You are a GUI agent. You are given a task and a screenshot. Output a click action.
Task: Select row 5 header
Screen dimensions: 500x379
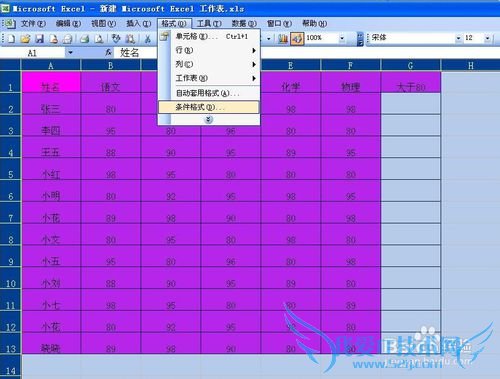click(10, 169)
